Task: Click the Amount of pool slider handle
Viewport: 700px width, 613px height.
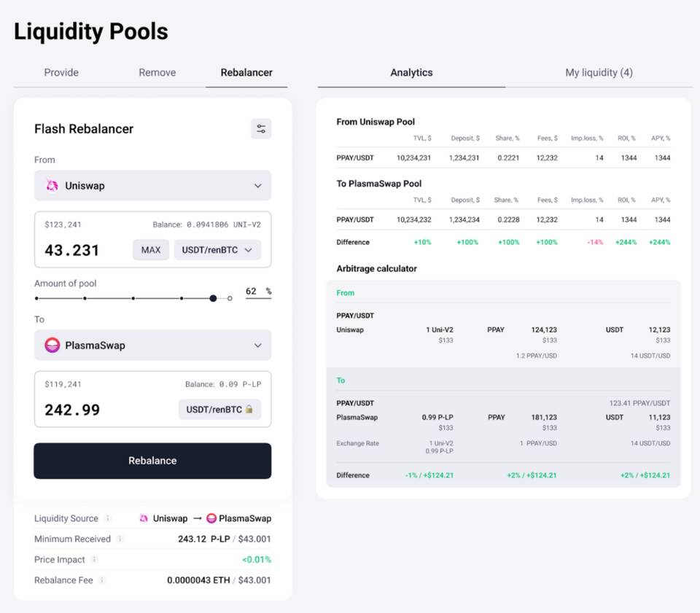Action: click(x=213, y=298)
